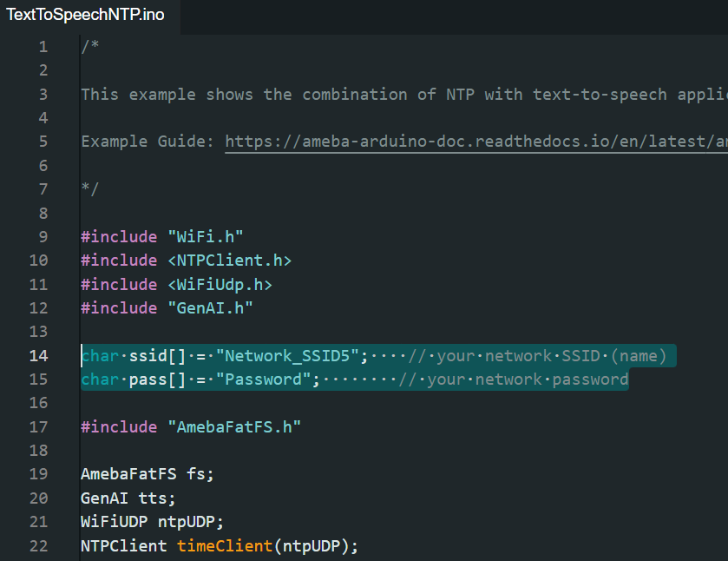The image size is (728, 561).
Task: Select the TextToSpeechNTP.ino tab
Action: tap(85, 15)
